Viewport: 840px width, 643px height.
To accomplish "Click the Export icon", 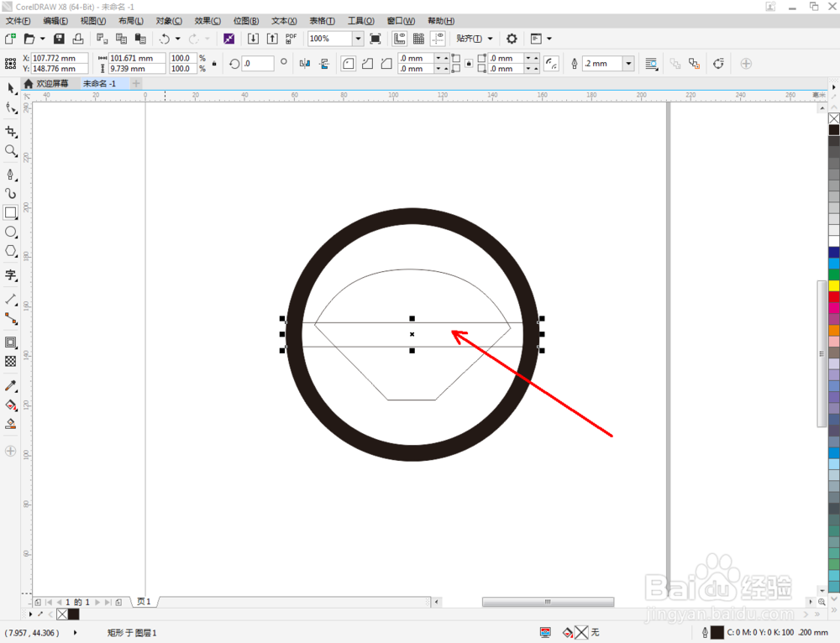I will [272, 39].
